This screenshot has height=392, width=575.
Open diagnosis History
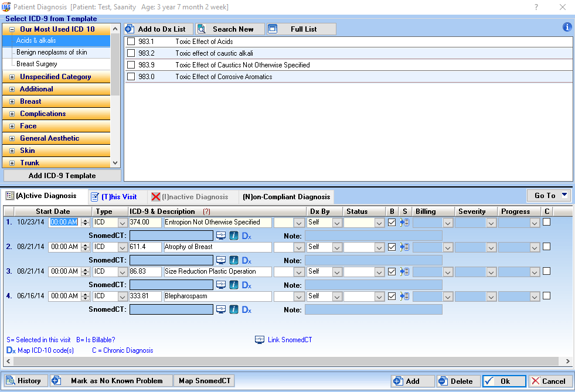click(26, 381)
